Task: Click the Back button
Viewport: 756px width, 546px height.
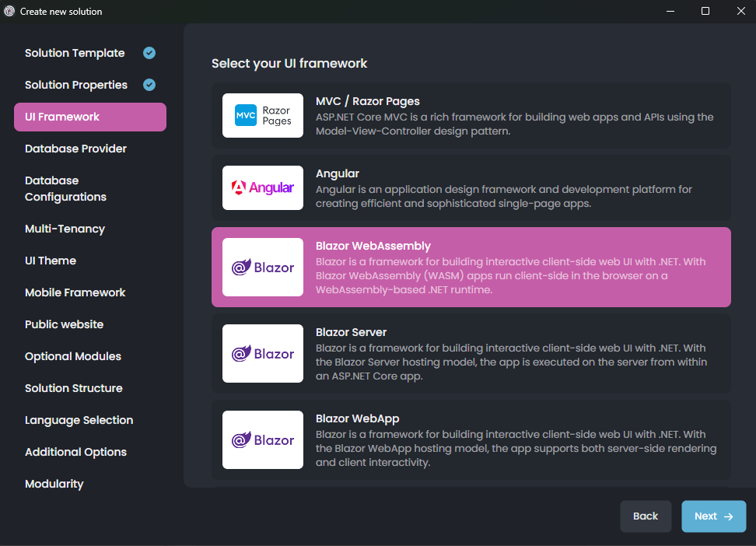Action: pyautogui.click(x=646, y=516)
